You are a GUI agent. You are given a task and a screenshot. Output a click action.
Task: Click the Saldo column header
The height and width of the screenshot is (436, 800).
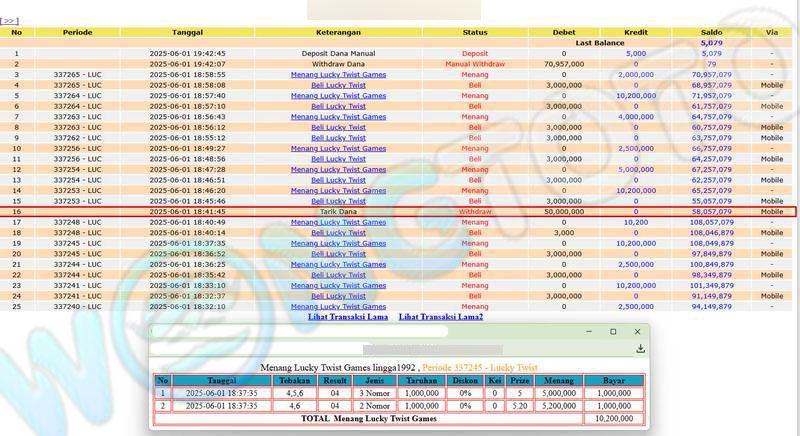coord(711,32)
